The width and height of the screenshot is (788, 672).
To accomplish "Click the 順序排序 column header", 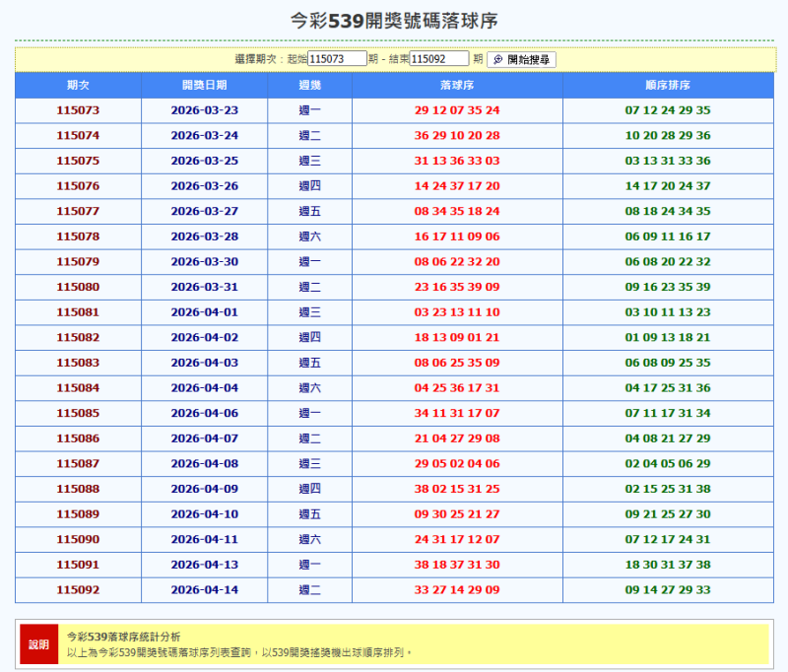I will pyautogui.click(x=668, y=85).
